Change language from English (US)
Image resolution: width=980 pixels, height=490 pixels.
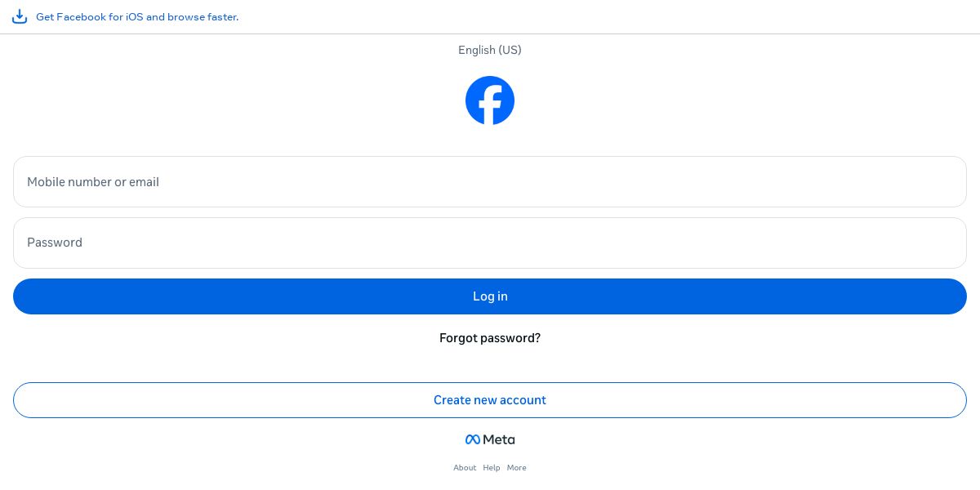pyautogui.click(x=489, y=50)
